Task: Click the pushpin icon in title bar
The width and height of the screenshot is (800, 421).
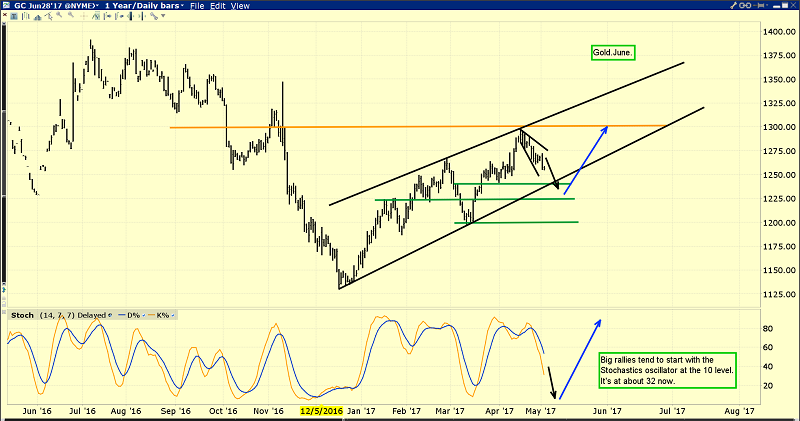Action: point(758,5)
